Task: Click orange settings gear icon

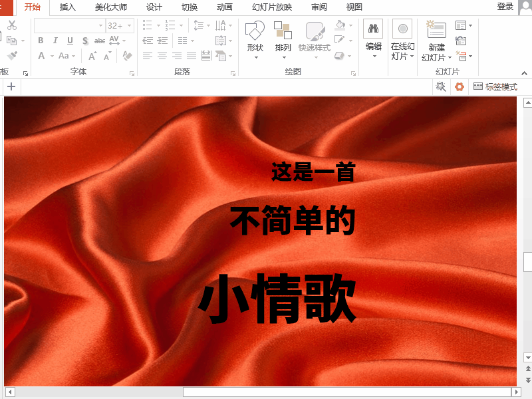Action: pyautogui.click(x=460, y=87)
